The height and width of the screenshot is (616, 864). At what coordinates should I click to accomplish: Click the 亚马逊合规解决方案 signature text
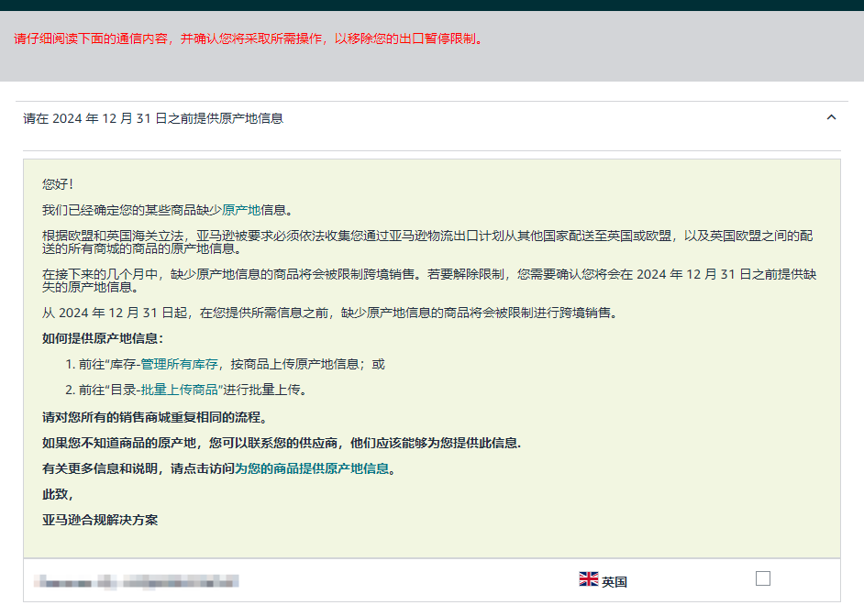tap(100, 521)
